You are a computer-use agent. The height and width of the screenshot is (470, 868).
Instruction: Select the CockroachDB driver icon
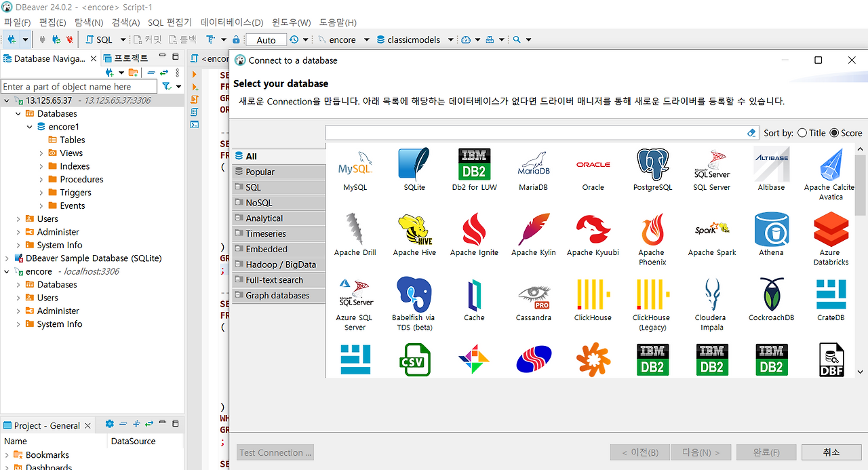click(x=771, y=300)
